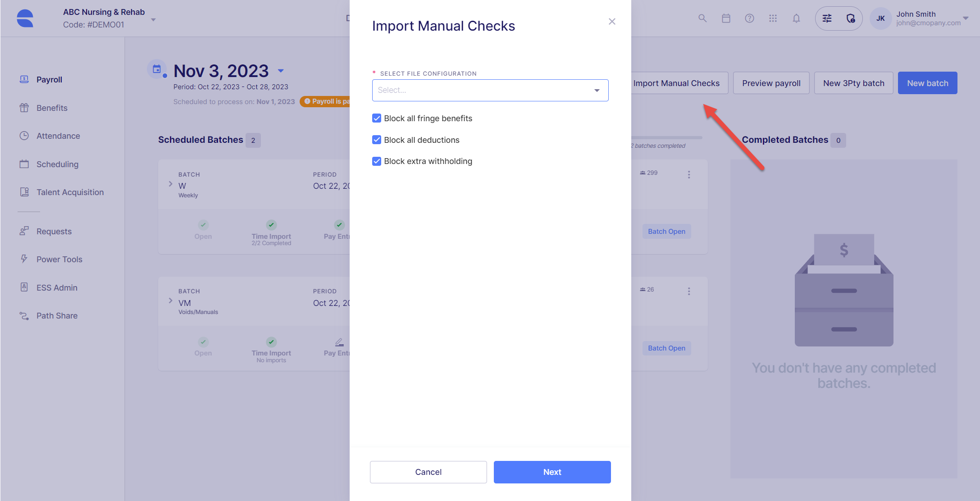Screen dimensions: 980x501
Task: Click the pay date calendar icon
Action: [x=157, y=69]
